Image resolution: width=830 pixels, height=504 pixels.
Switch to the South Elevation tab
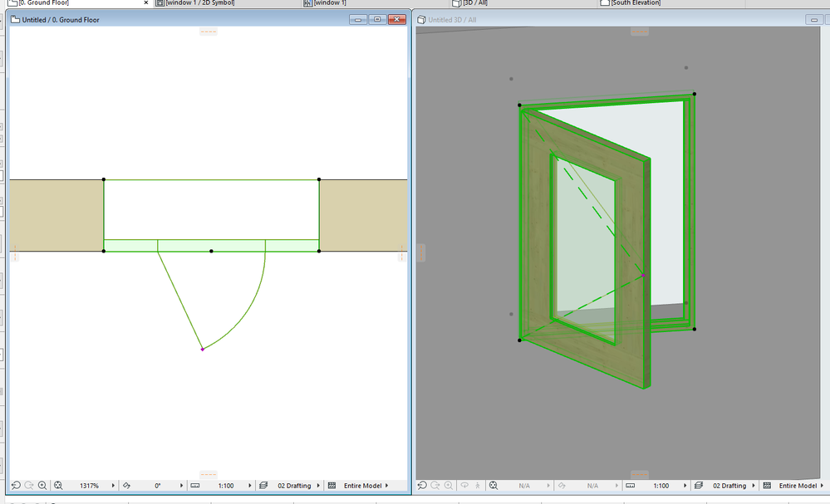tap(672, 3)
